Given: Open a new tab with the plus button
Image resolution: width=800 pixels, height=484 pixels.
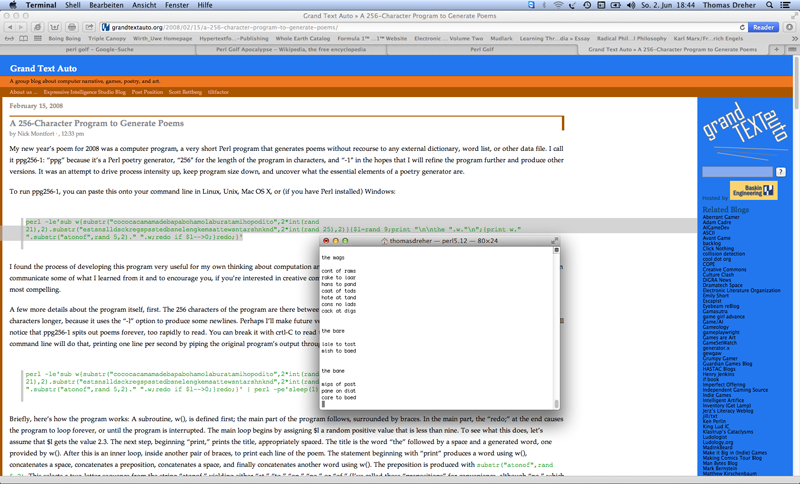Looking at the screenshot, I should click(777, 49).
